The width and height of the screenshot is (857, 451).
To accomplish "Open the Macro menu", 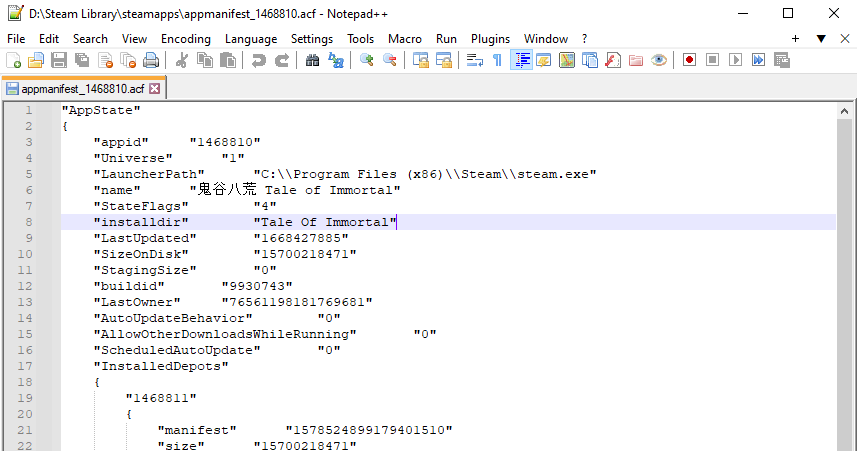I will [x=404, y=39].
